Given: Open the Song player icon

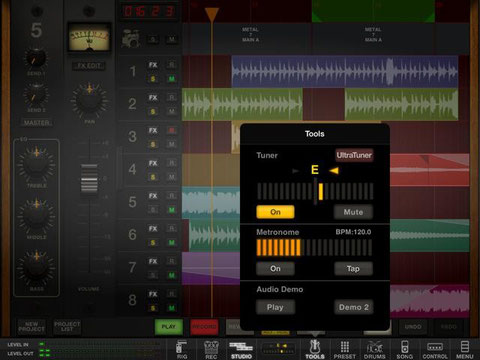Looking at the screenshot, I should pyautogui.click(x=405, y=349).
